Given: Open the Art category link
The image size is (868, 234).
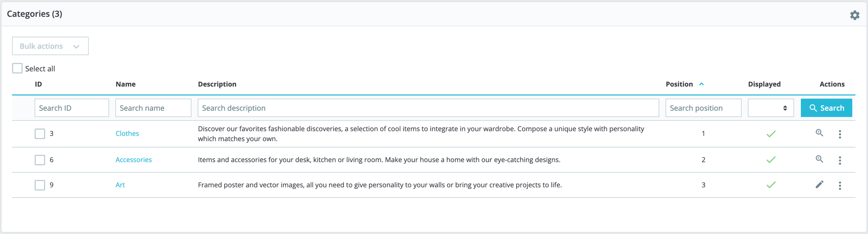Looking at the screenshot, I should (120, 185).
